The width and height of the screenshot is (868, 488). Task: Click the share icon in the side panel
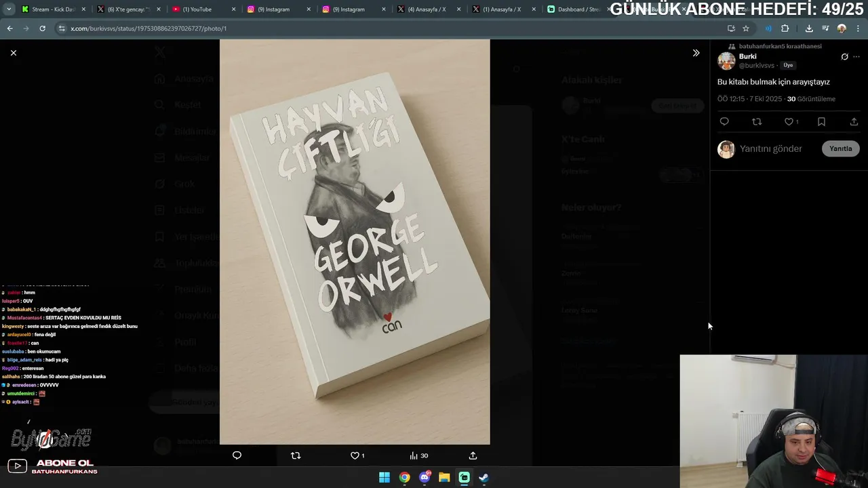[854, 122]
